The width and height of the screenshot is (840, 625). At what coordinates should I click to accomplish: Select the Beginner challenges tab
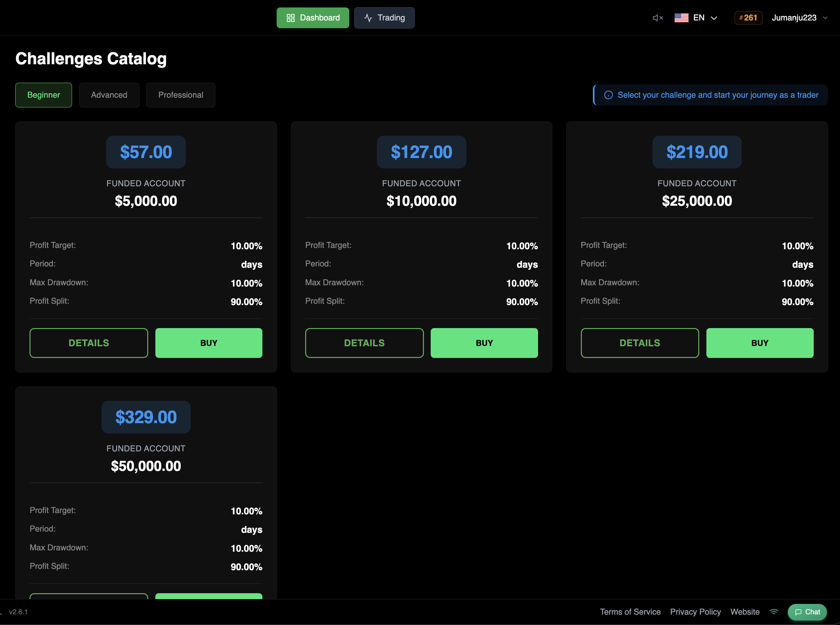(x=43, y=95)
